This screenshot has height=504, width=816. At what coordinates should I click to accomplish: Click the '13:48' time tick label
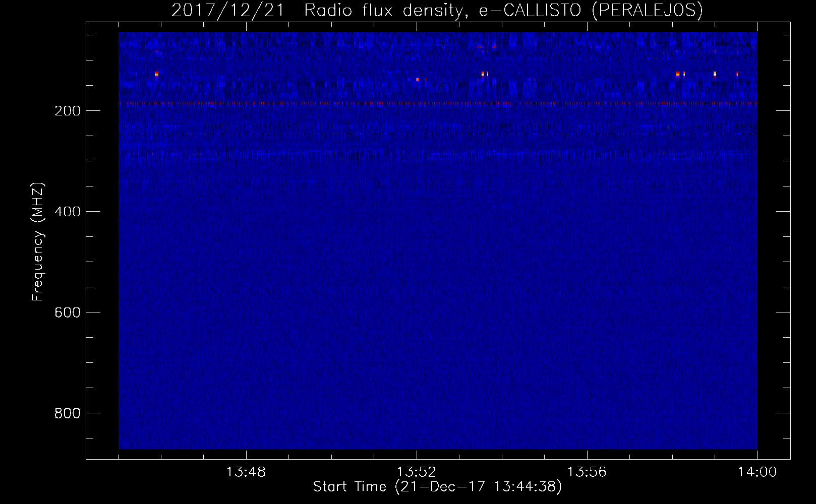pyautogui.click(x=246, y=472)
